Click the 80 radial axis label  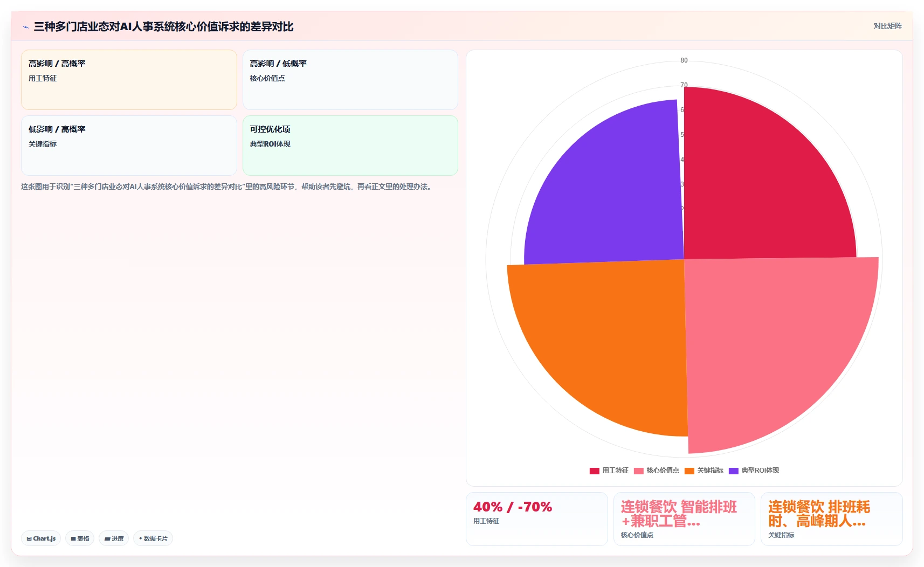pos(684,60)
